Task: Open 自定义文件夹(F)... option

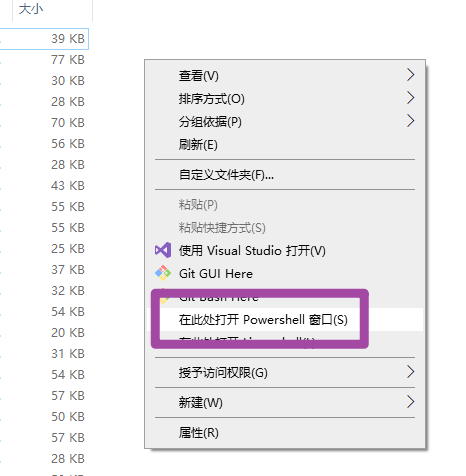Action: tap(285, 174)
